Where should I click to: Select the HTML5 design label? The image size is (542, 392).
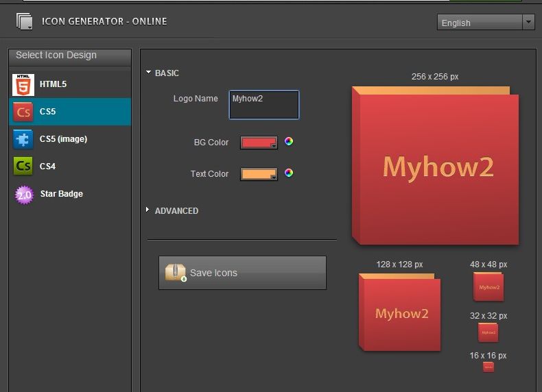pos(53,84)
